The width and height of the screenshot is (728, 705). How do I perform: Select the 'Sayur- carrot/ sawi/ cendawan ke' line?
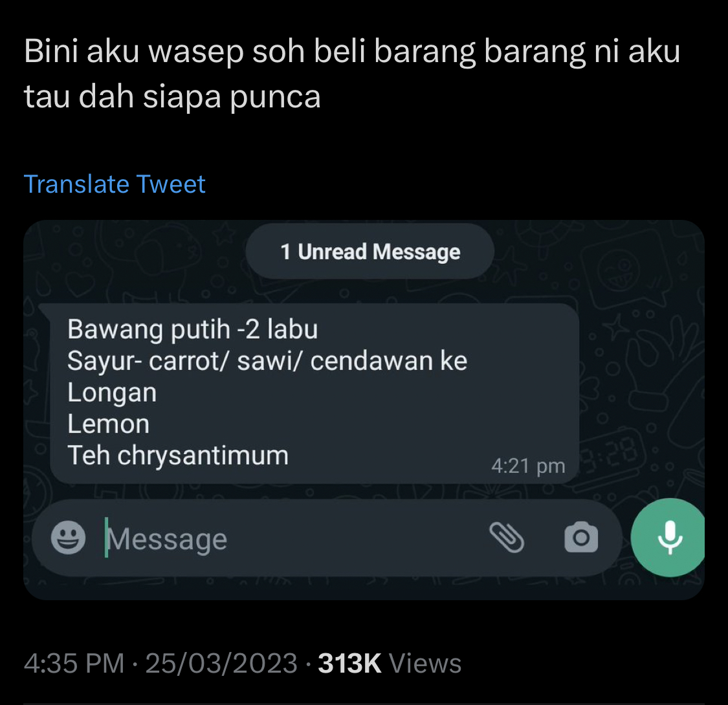(267, 361)
